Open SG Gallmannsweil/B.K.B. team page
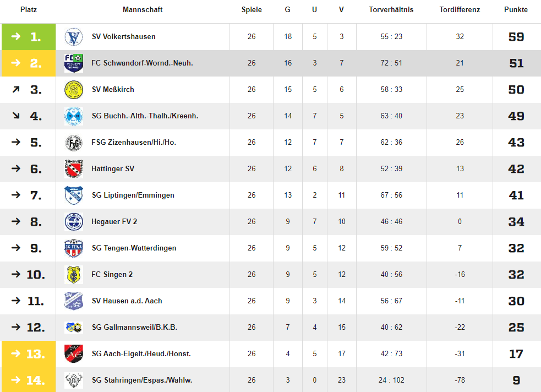This screenshot has width=541, height=392. (134, 327)
